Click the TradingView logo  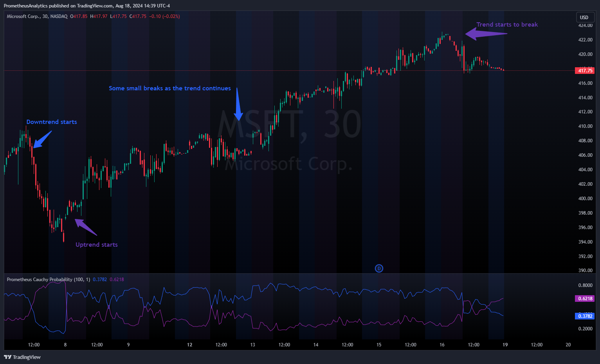(22, 357)
